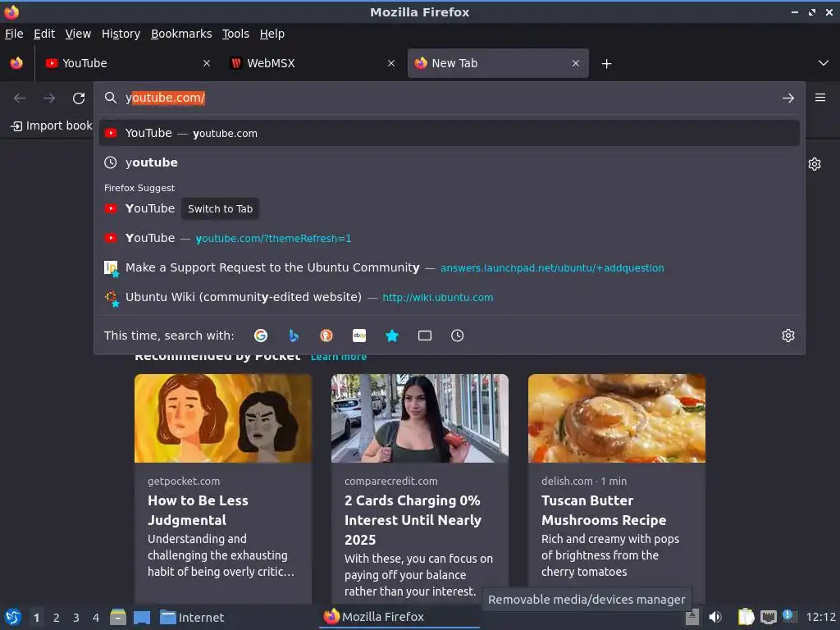The image size is (840, 630).
Task: Open the new tab page personalize gear
Action: (815, 164)
